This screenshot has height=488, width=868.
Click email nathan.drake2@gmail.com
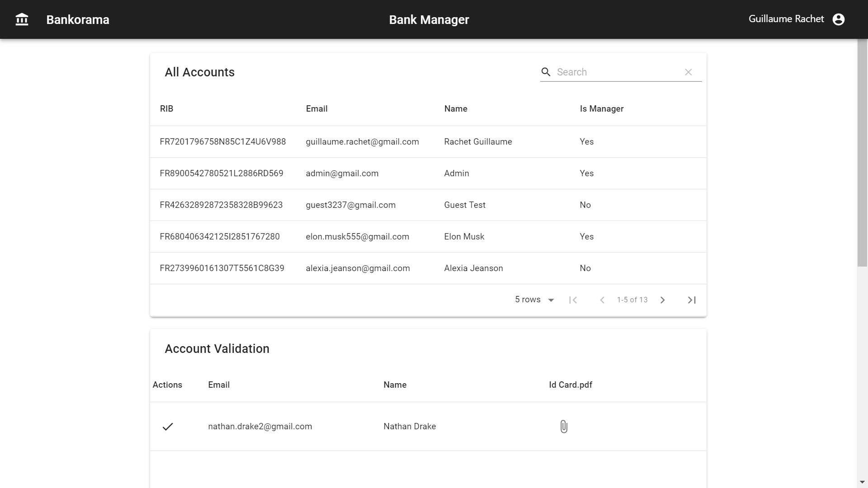pyautogui.click(x=260, y=426)
